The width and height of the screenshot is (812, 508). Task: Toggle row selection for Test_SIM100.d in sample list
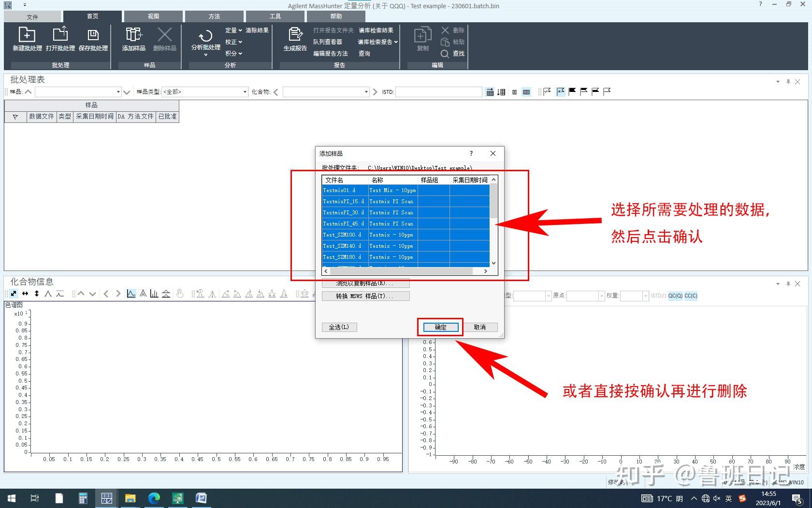point(343,235)
